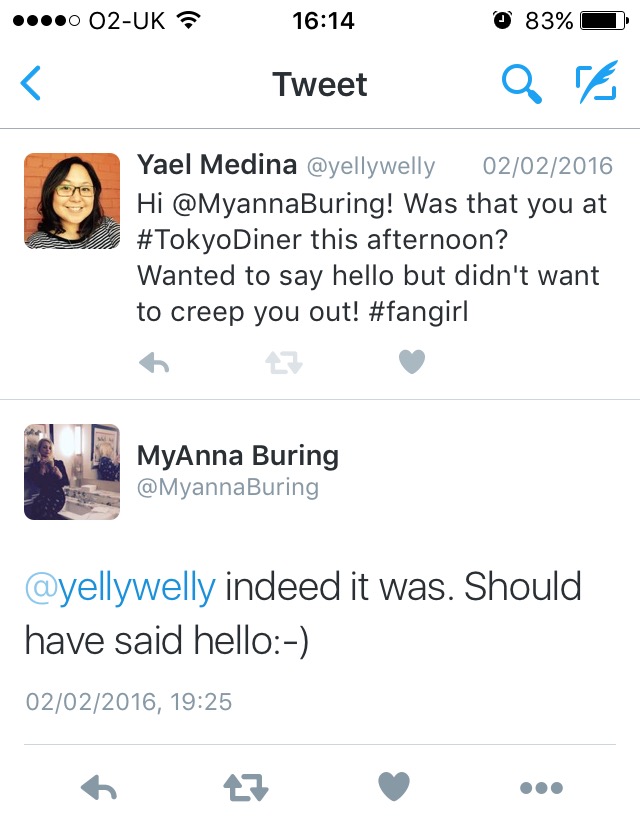Like Yael Medina's tweet
640x822 pixels.
[x=411, y=361]
